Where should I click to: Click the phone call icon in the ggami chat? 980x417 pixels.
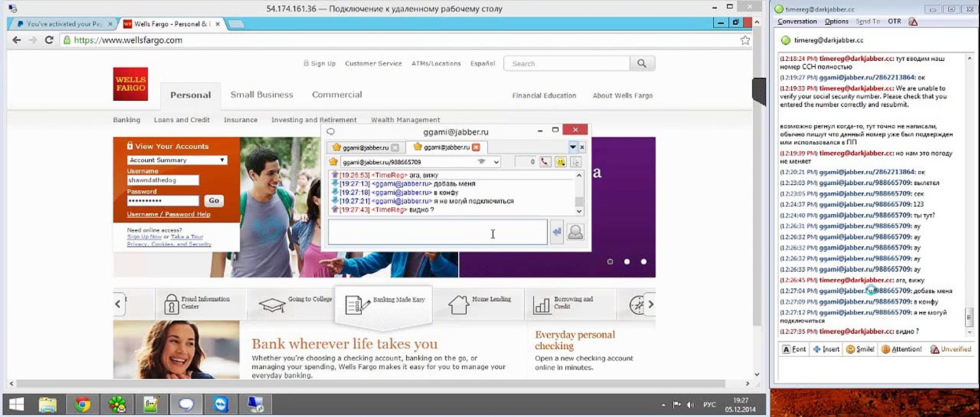pyautogui.click(x=545, y=162)
